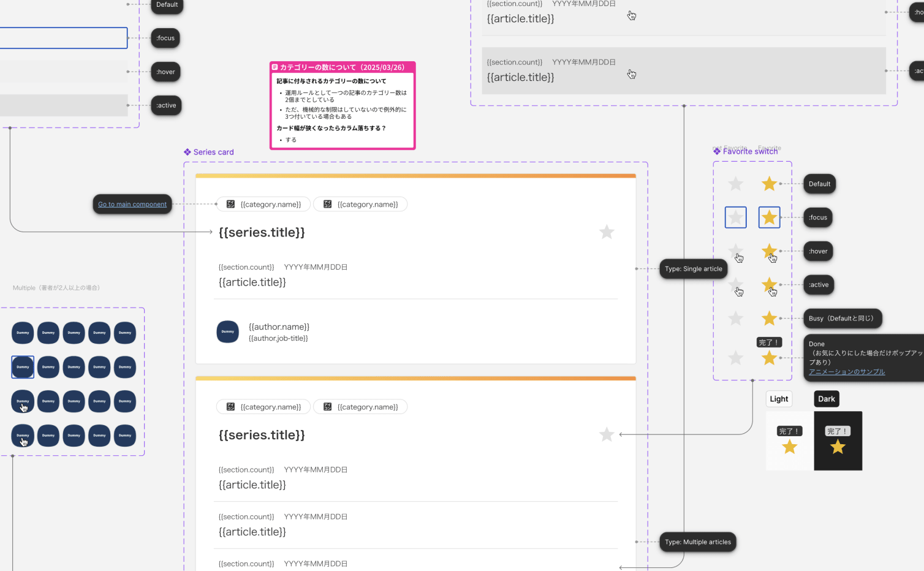
Task: Click the pink sticky note header icon
Action: pyautogui.click(x=275, y=67)
